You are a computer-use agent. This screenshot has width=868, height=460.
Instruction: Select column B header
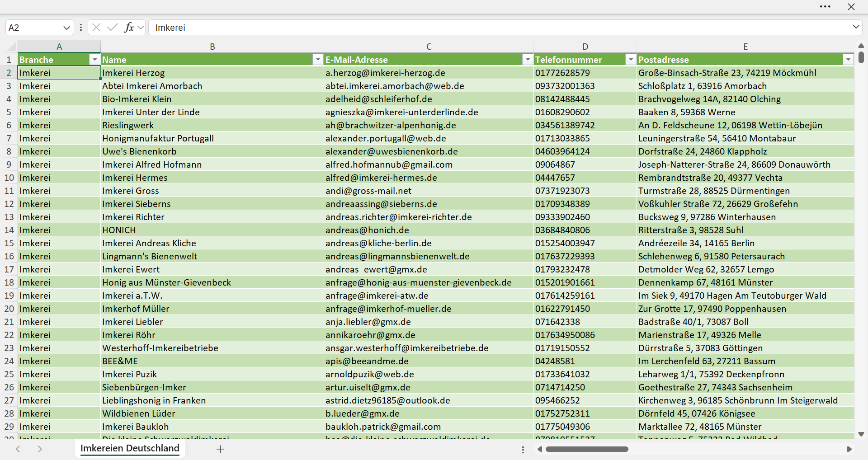(212, 47)
